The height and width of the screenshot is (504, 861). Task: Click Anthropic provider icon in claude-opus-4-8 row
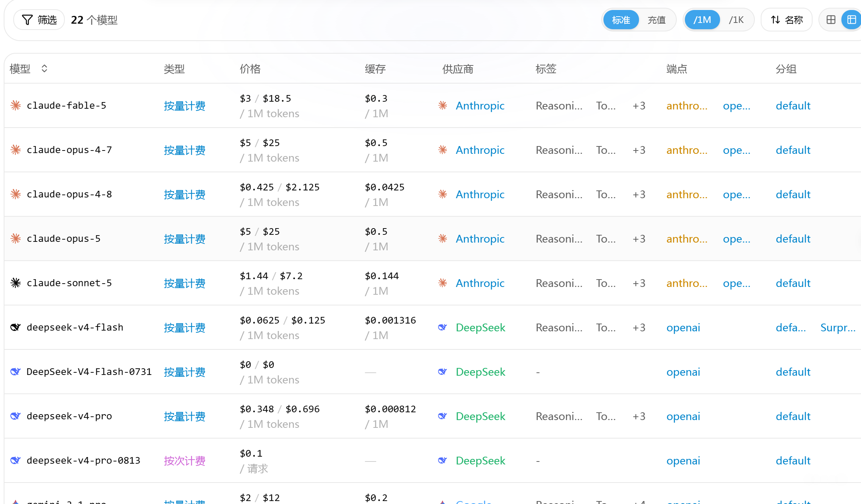[443, 194]
